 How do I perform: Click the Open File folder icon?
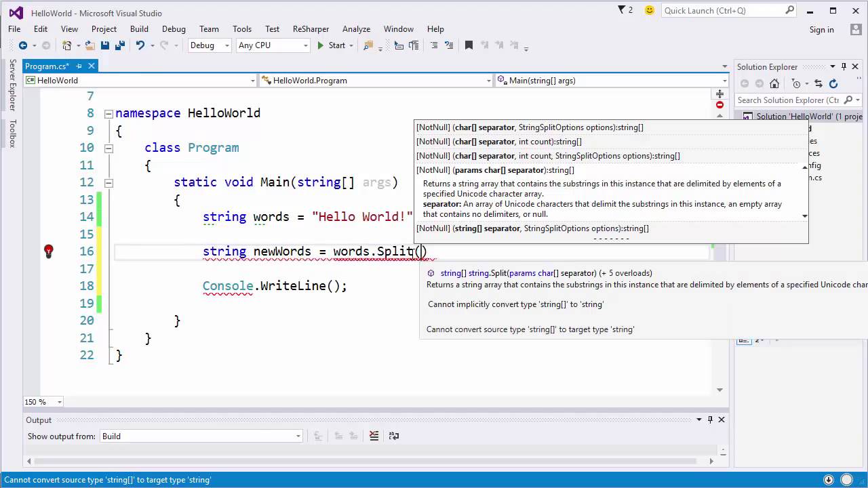click(90, 45)
